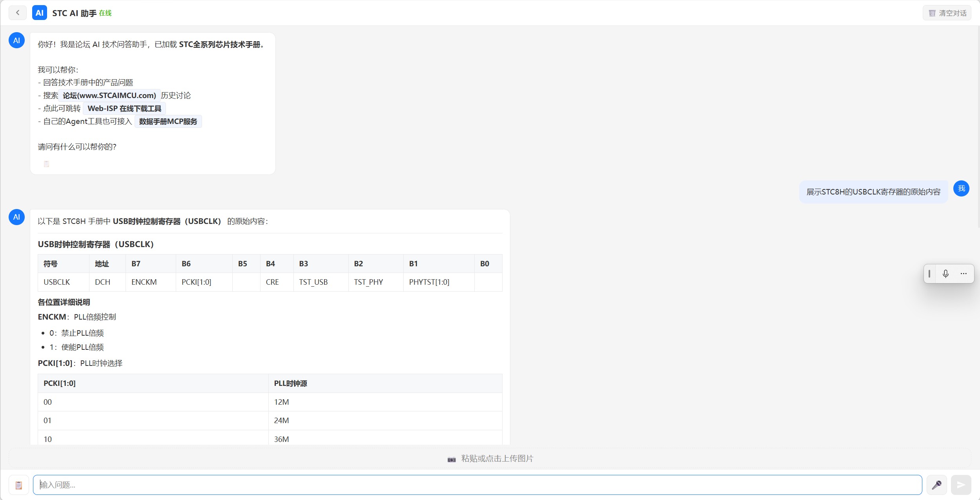Click the floating toolbar drag handle
The height and width of the screenshot is (500, 980).
click(x=929, y=274)
